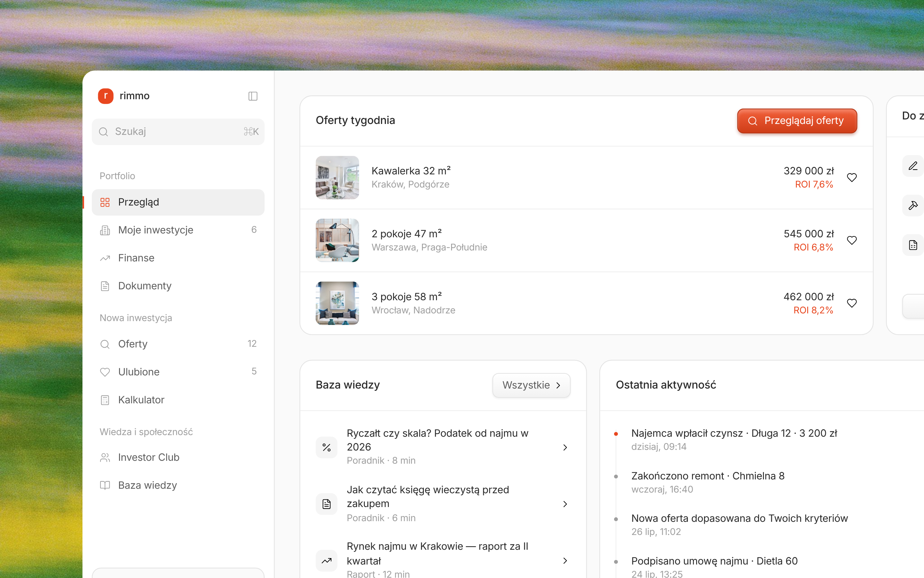Click the search magnifier icon in Szukaj field
The image size is (924, 578).
click(104, 132)
